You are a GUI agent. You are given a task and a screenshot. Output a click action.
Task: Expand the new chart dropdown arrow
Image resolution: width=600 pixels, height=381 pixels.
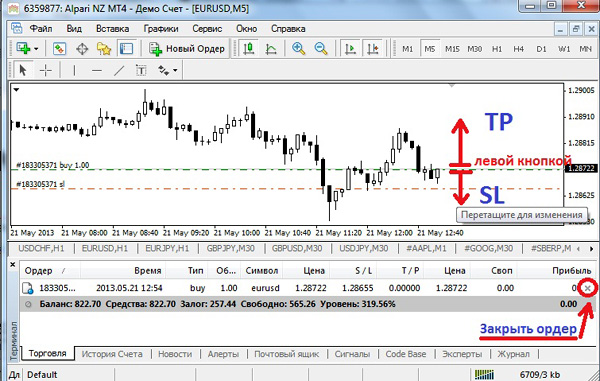[36, 49]
